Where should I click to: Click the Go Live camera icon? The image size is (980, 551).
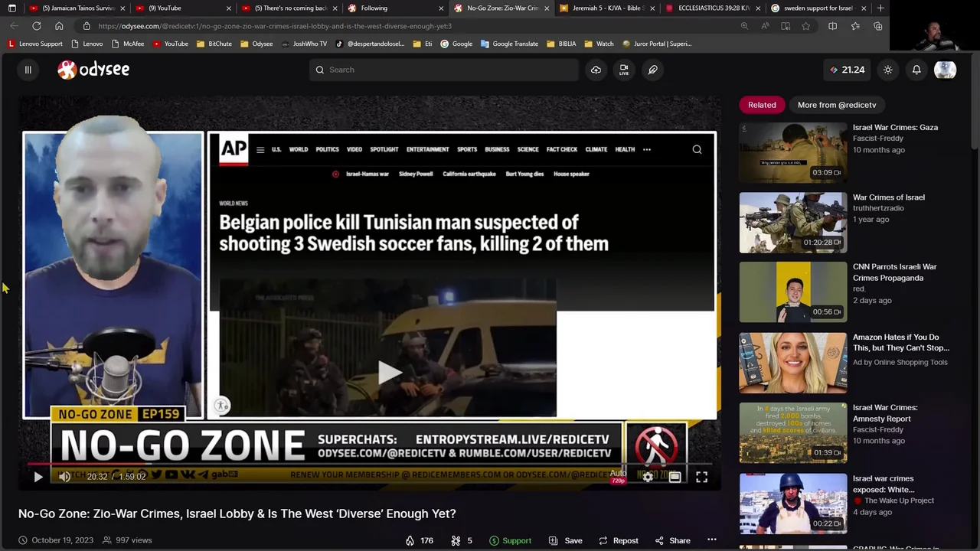click(x=624, y=70)
